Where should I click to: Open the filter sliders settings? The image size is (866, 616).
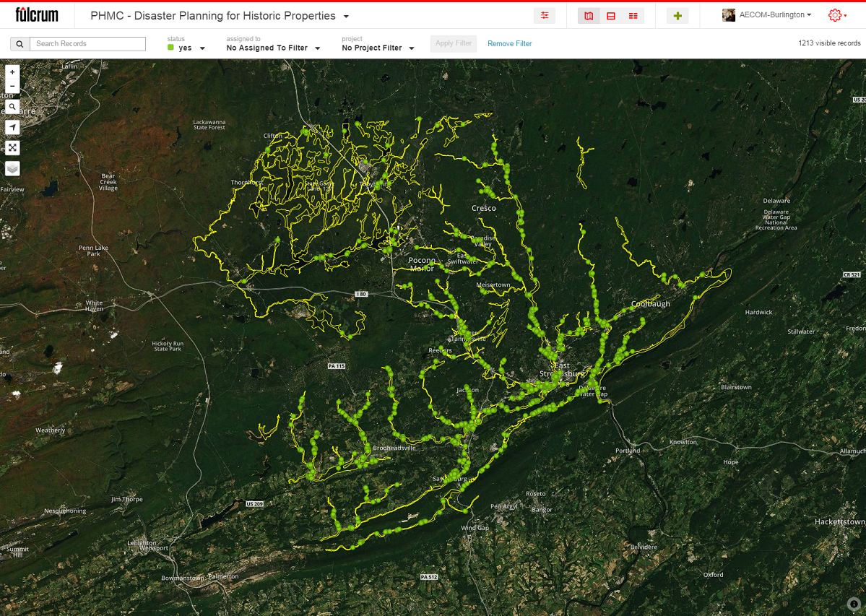(x=545, y=16)
